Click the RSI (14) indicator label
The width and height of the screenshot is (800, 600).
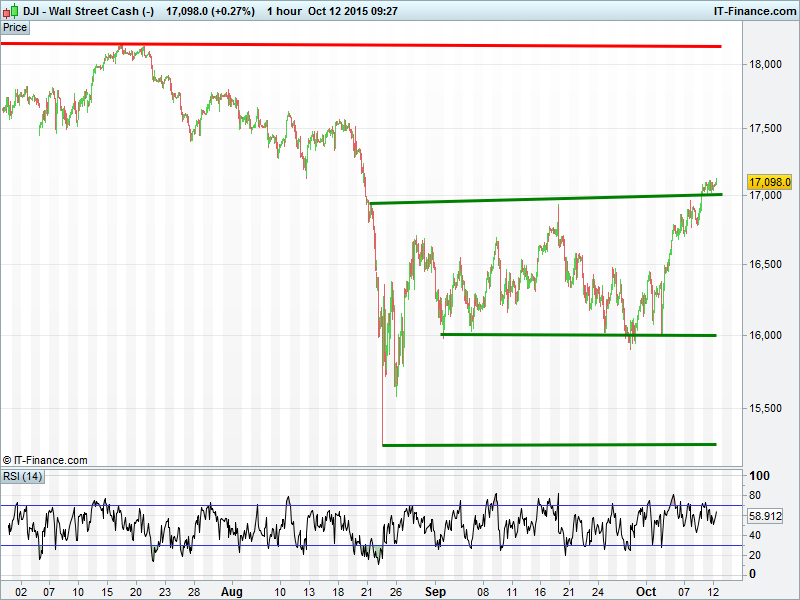[22, 476]
